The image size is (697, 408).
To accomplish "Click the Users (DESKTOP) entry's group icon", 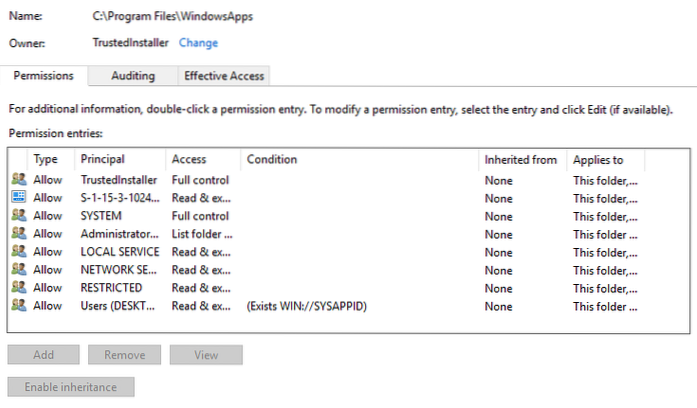I will (18, 306).
